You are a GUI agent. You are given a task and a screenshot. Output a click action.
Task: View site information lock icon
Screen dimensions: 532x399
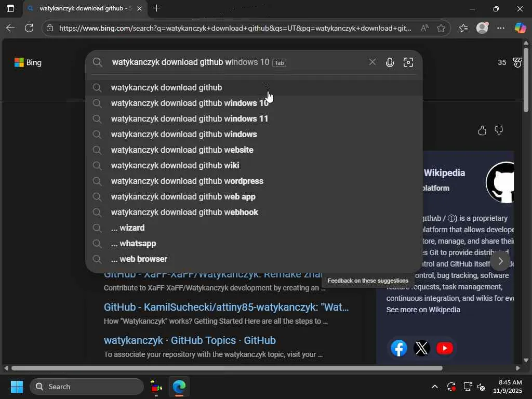click(50, 28)
